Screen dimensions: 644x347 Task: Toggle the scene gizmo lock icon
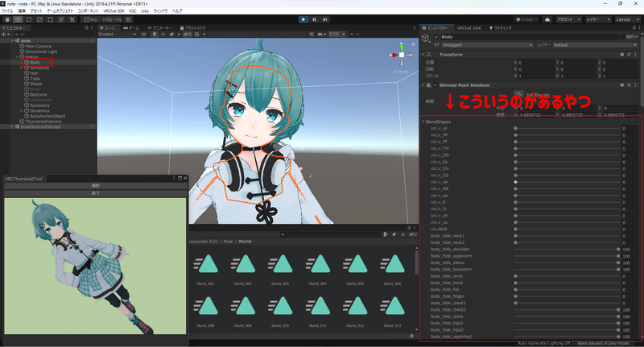coord(413,43)
